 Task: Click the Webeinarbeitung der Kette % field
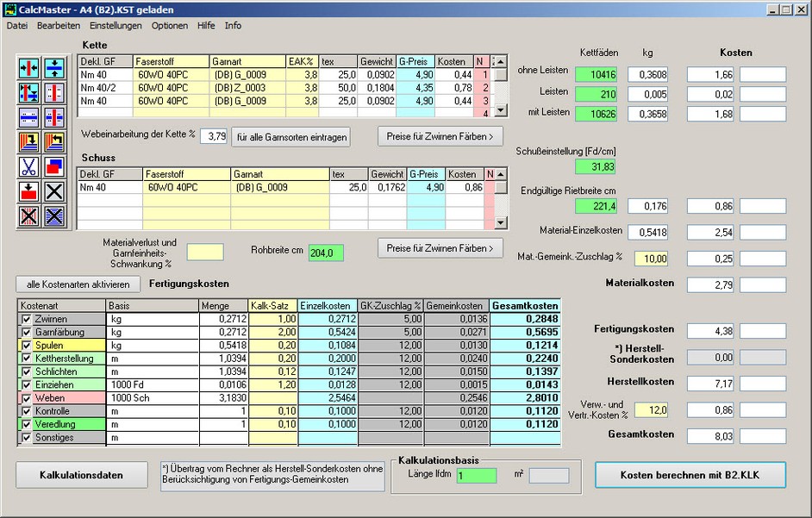(214, 136)
